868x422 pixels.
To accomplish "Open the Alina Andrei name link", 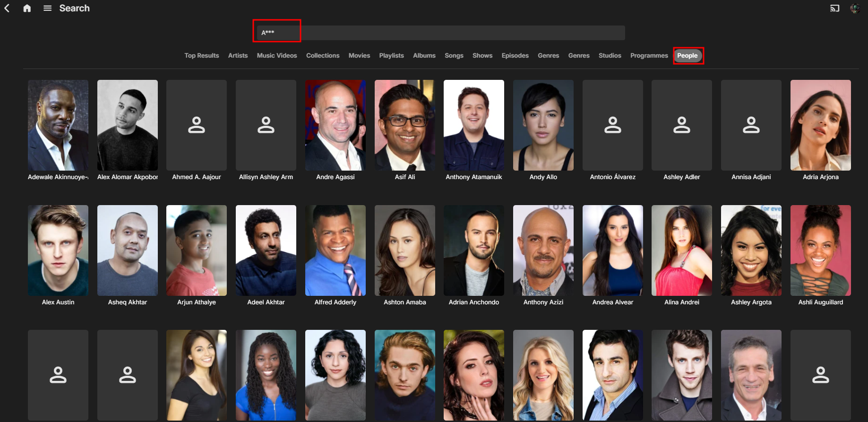I will click(x=682, y=302).
